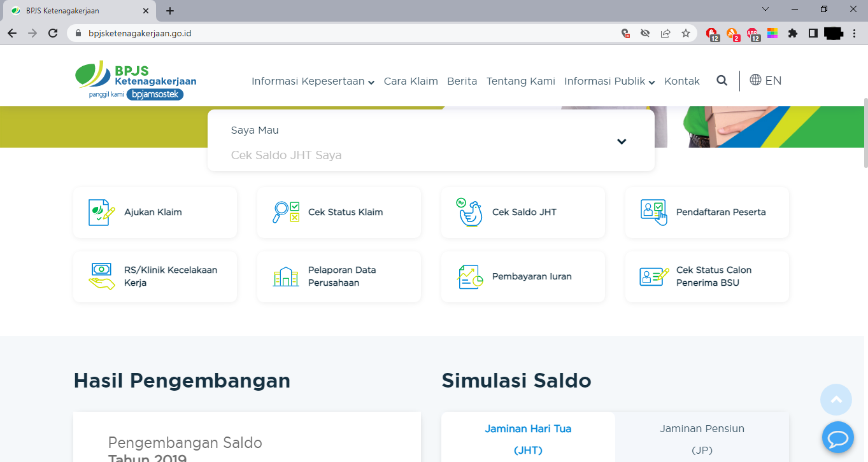
Task: Toggle the browser side panel icon
Action: pyautogui.click(x=813, y=33)
